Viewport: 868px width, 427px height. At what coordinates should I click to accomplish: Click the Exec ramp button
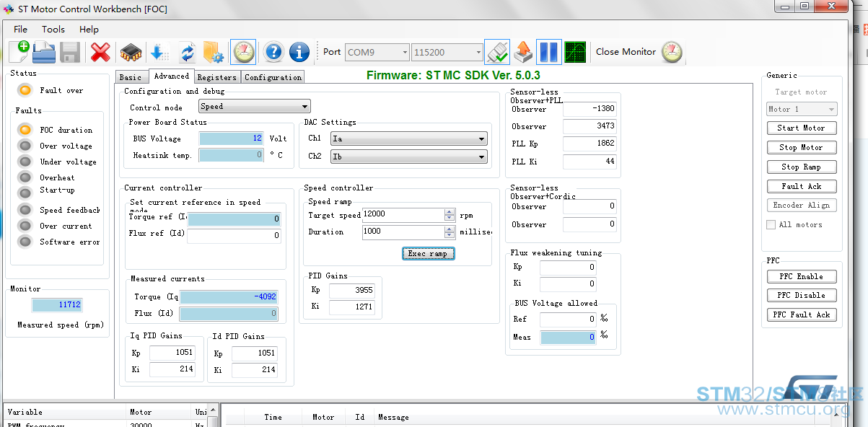(428, 253)
